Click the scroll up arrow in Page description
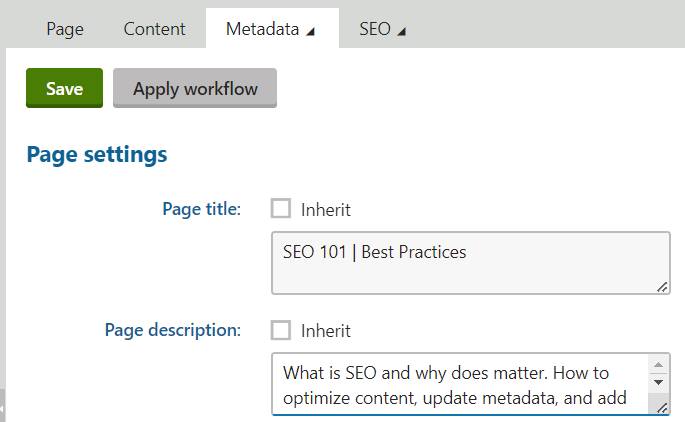Image resolution: width=685 pixels, height=422 pixels. click(x=660, y=362)
